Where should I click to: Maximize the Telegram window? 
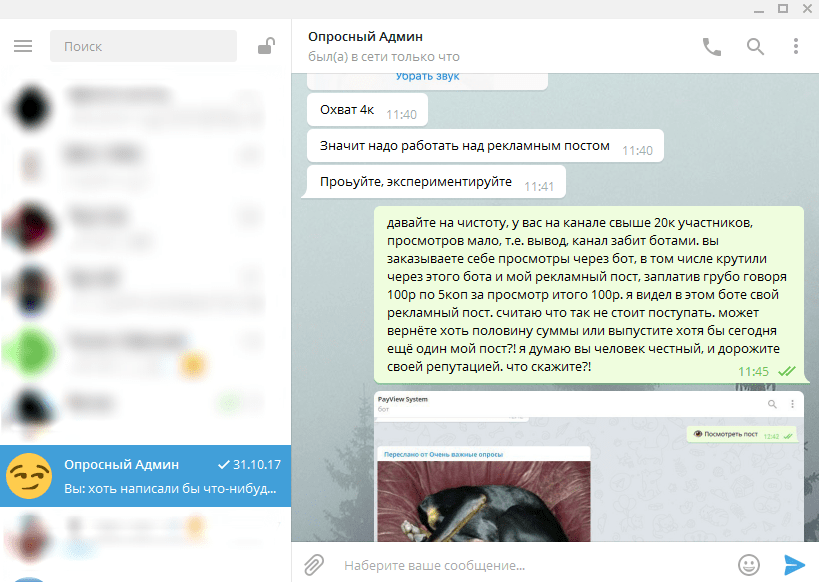[783, 9]
